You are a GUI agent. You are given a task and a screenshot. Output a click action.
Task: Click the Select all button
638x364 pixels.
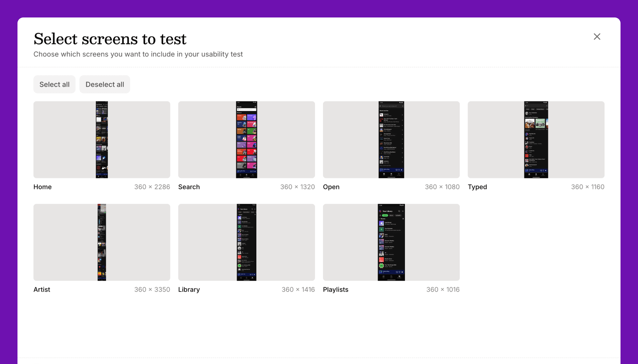coord(54,84)
